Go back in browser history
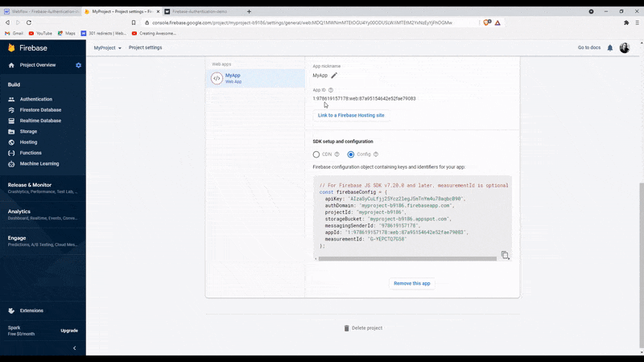The height and width of the screenshot is (362, 644). click(x=7, y=23)
